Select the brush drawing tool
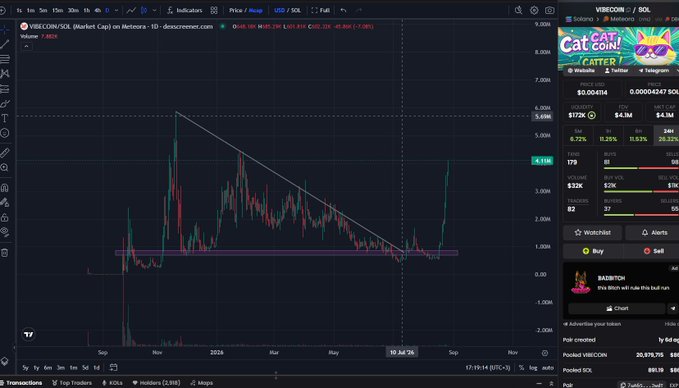 point(5,104)
